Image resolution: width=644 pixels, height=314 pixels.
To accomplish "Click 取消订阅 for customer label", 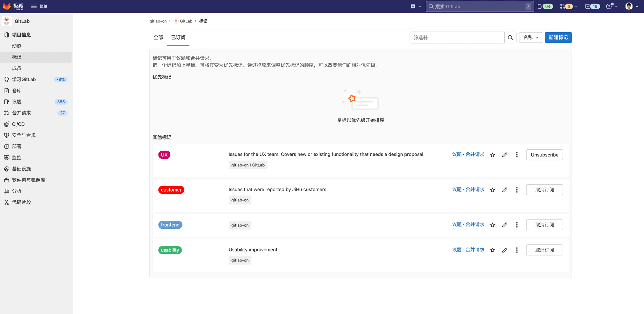I will (x=545, y=190).
